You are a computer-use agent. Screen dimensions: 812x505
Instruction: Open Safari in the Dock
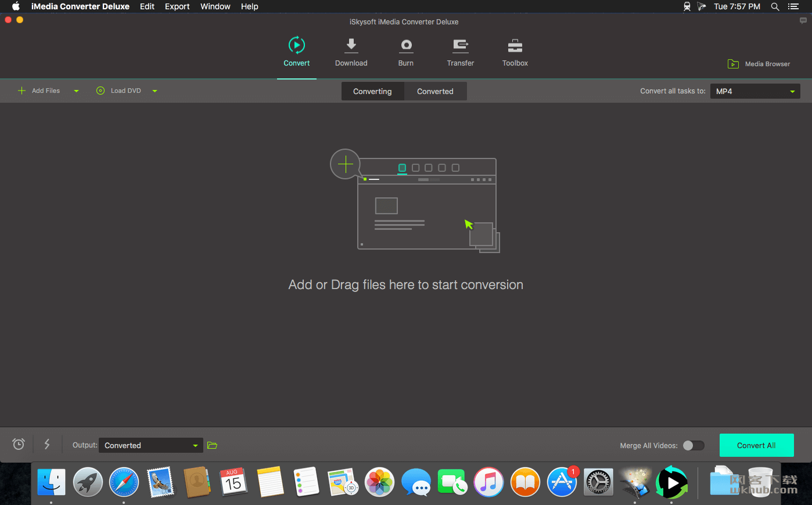[x=124, y=482]
